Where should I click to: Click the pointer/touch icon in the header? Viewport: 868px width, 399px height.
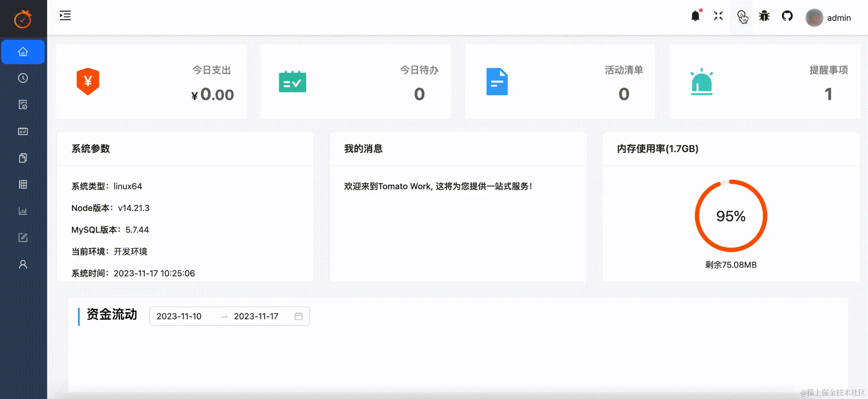pyautogui.click(x=742, y=17)
